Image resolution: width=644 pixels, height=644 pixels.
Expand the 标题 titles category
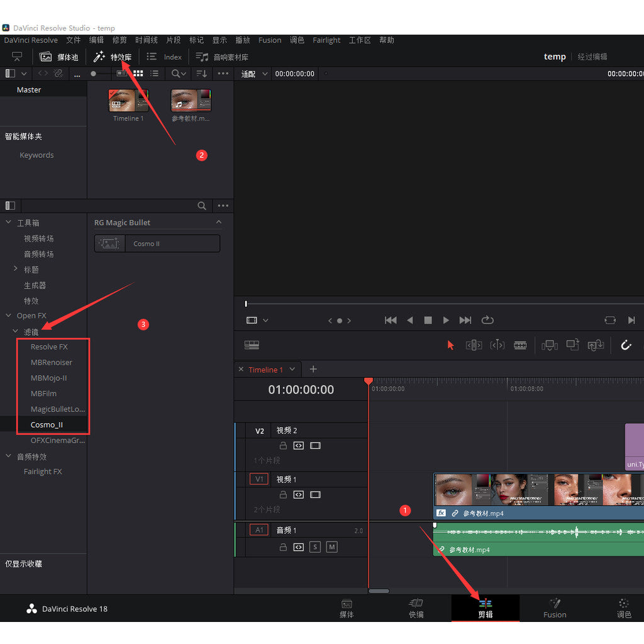pos(16,269)
